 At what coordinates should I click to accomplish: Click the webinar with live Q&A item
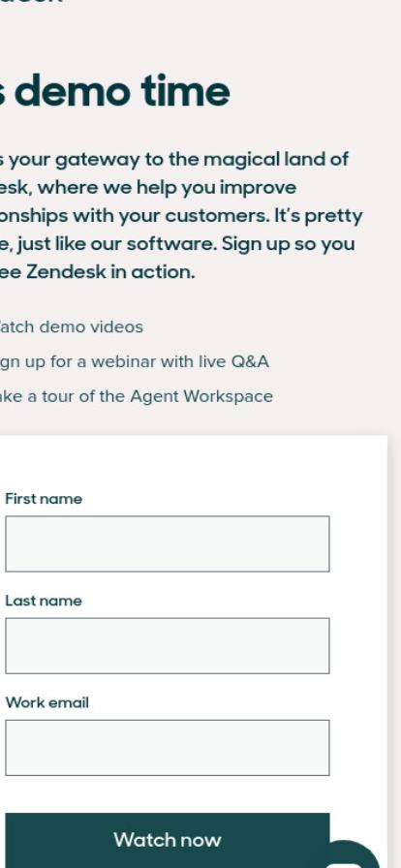(x=135, y=361)
